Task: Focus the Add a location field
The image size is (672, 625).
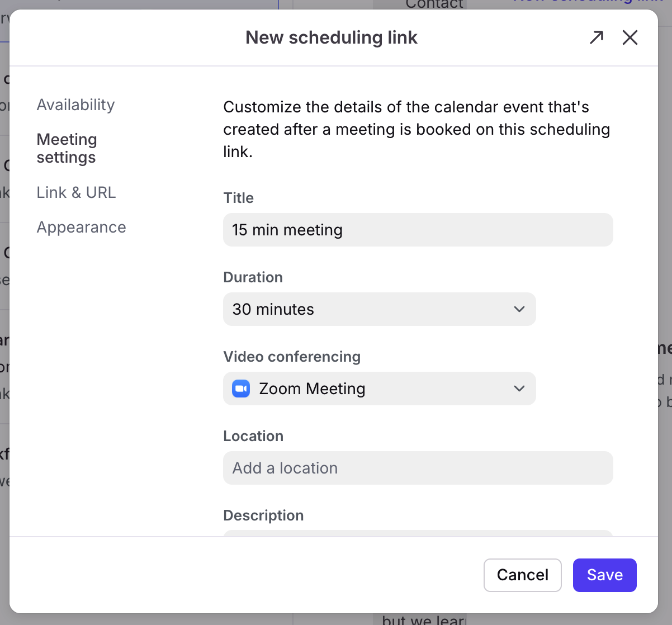Action: [x=418, y=468]
